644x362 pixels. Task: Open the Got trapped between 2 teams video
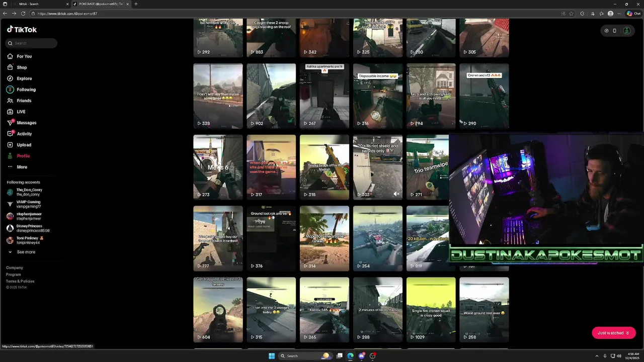pyautogui.click(x=218, y=310)
